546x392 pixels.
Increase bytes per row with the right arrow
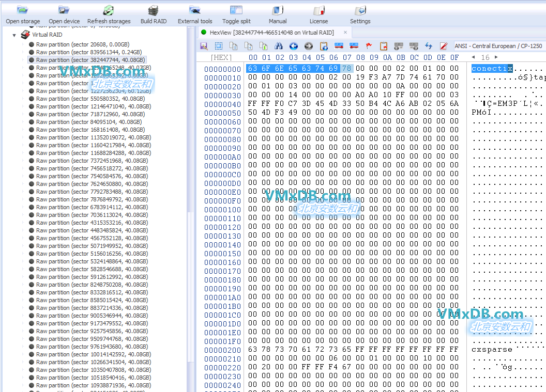[x=496, y=57]
